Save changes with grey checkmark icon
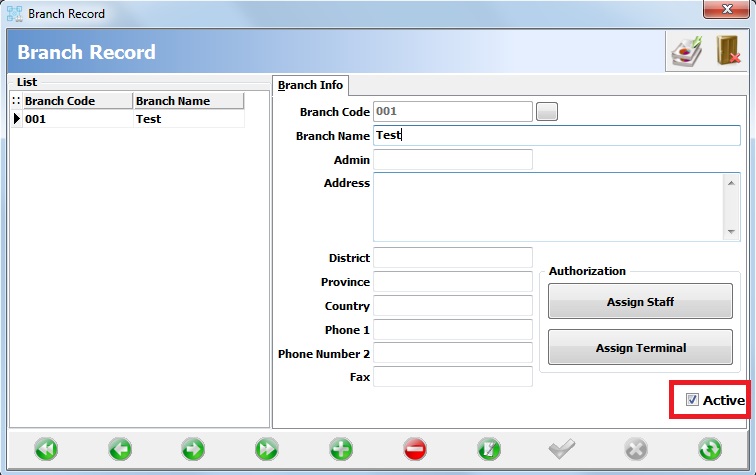The width and height of the screenshot is (756, 475). [562, 449]
